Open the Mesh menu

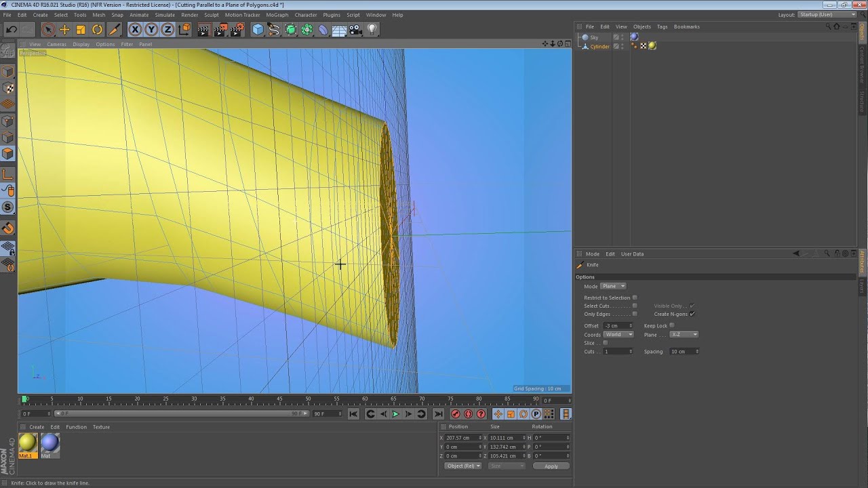point(99,15)
